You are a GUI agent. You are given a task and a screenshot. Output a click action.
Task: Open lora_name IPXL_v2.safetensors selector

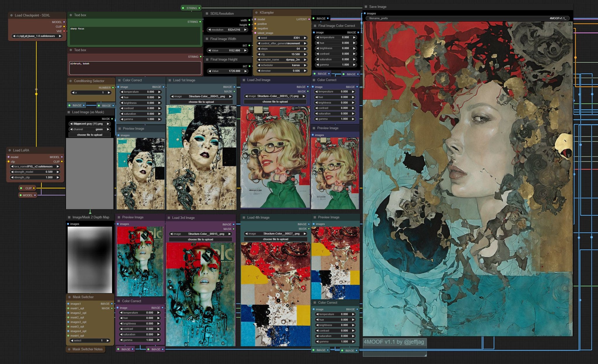coord(35,166)
